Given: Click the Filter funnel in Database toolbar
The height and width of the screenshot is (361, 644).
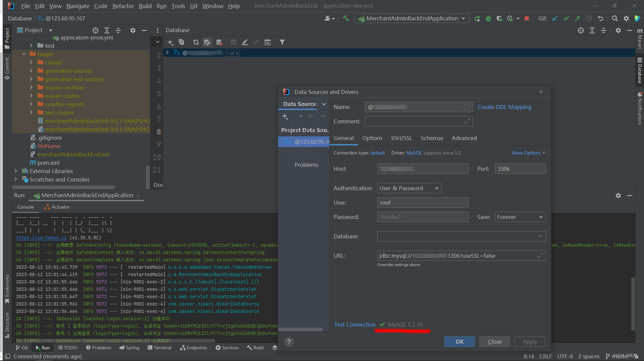Looking at the screenshot, I should (x=282, y=42).
